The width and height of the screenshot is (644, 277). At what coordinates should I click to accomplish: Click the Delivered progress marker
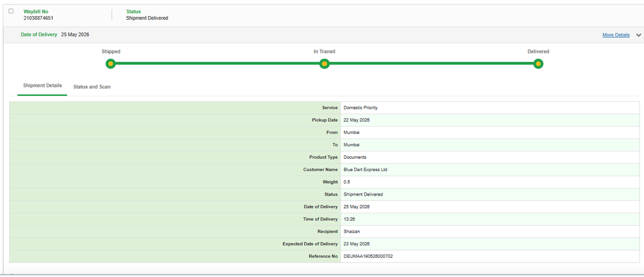point(538,64)
